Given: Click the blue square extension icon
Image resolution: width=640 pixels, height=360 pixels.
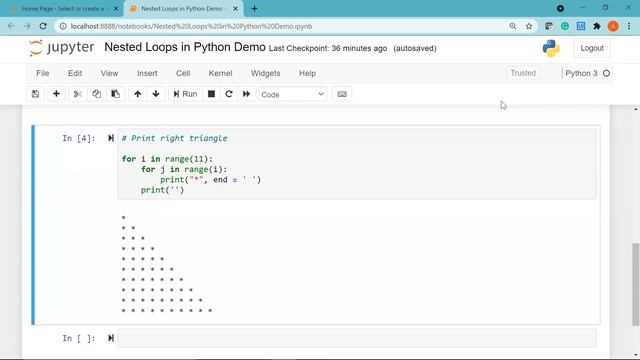Looking at the screenshot, I should point(581,26).
